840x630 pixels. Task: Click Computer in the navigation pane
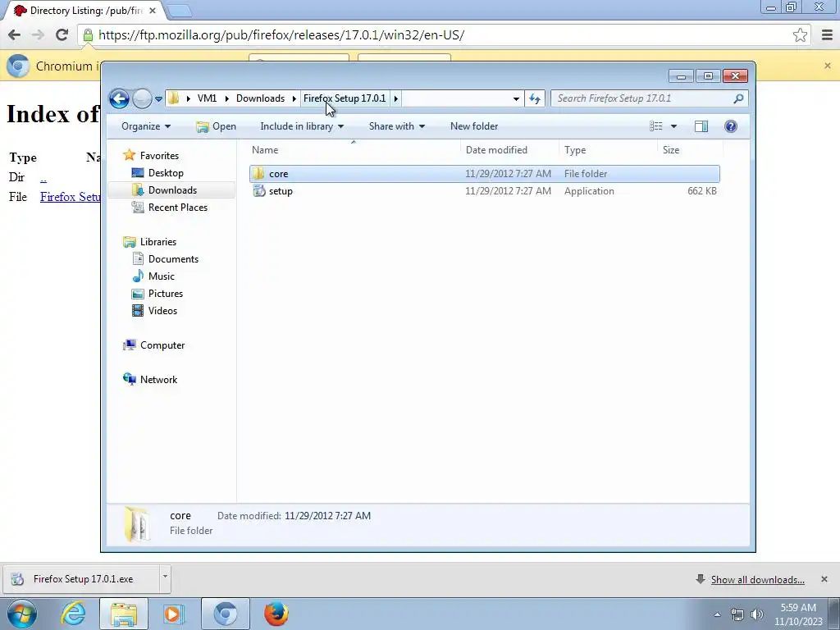tap(162, 345)
